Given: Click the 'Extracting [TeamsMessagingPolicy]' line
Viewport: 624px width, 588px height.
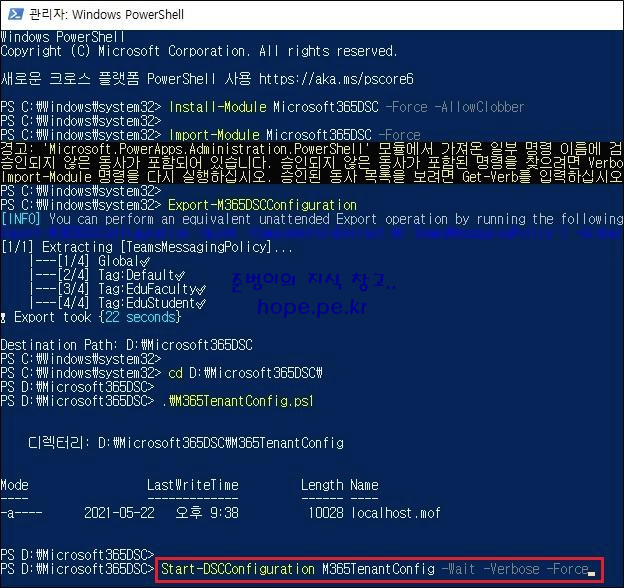Looking at the screenshot, I should 147,247.
